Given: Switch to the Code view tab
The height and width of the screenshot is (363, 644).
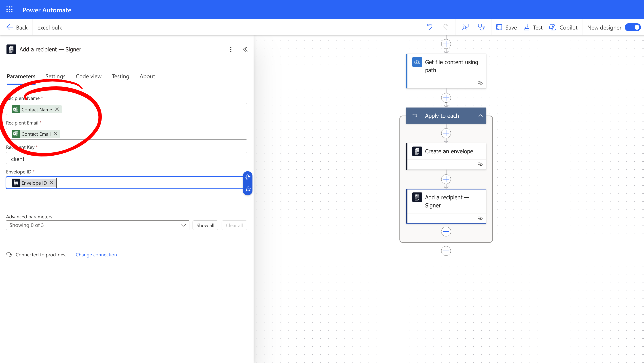Looking at the screenshot, I should pos(89,76).
